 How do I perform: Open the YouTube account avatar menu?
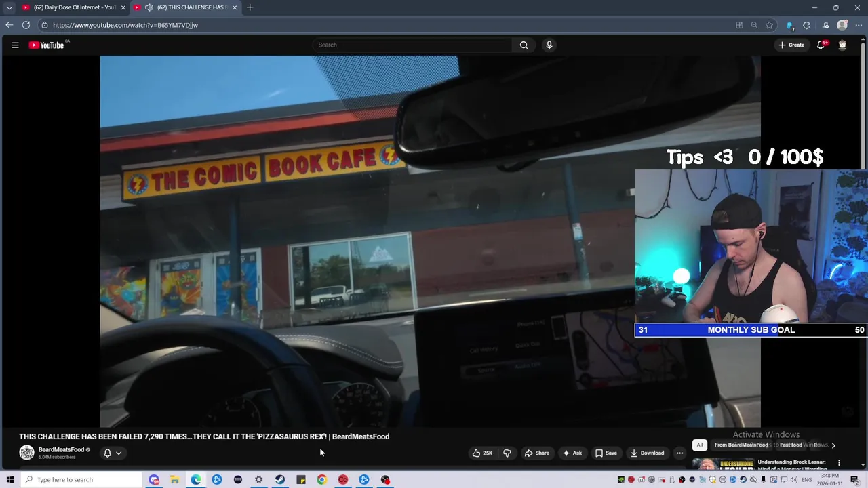pyautogui.click(x=842, y=45)
